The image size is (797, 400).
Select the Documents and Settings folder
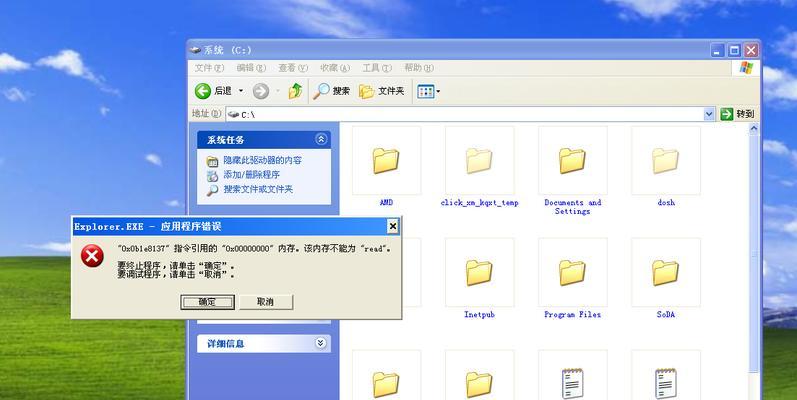pyautogui.click(x=572, y=160)
